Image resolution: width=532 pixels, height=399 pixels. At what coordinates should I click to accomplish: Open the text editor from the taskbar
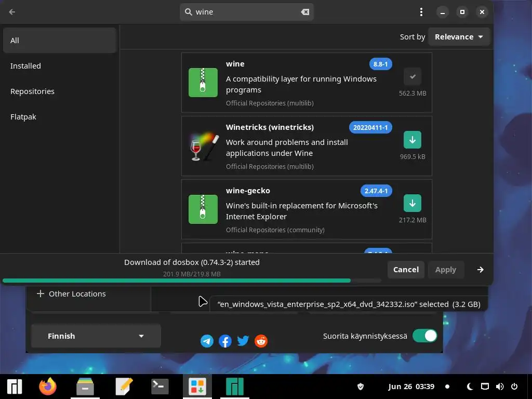coord(124,387)
